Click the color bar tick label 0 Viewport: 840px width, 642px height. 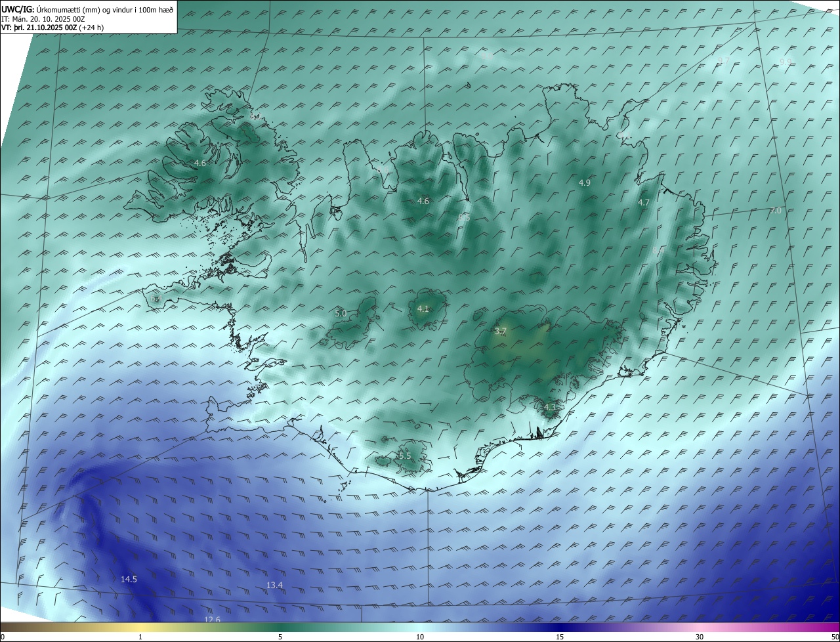[x=2, y=637]
